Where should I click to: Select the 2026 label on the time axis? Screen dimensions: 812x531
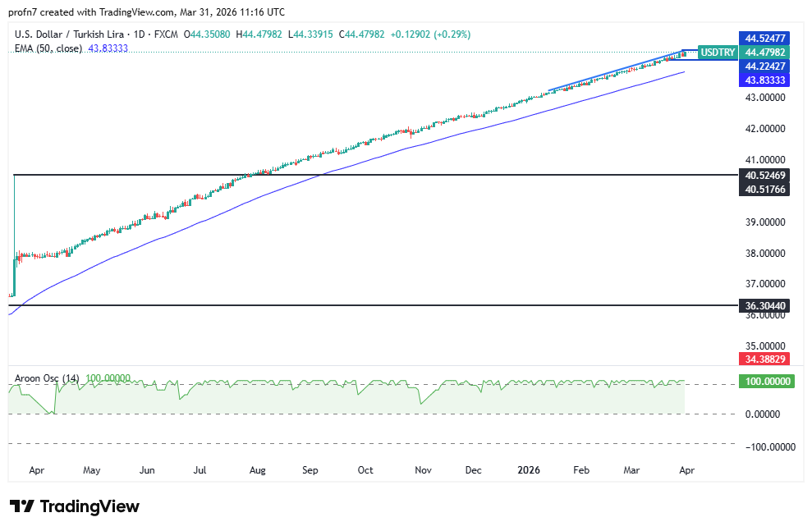coord(529,470)
